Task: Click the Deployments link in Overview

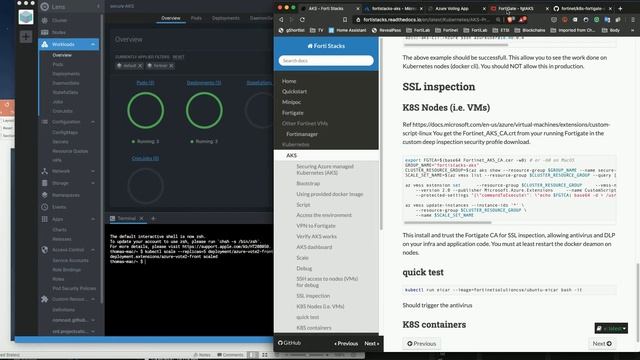Action: pos(204,82)
